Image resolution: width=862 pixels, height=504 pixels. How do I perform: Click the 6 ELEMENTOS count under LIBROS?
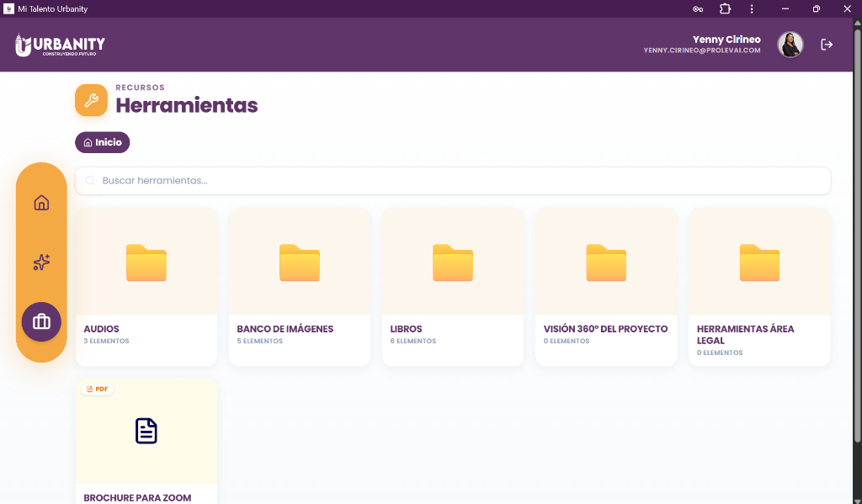[x=412, y=342]
